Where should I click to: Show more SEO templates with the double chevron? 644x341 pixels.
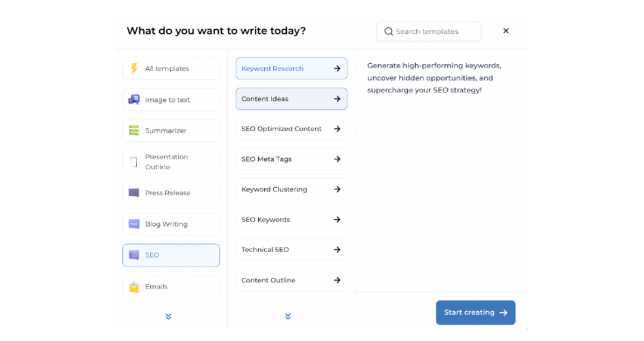click(288, 317)
